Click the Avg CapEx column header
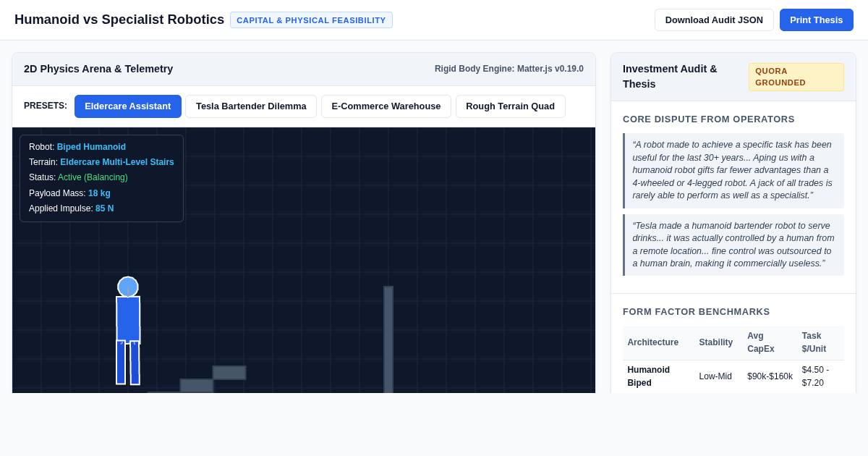868x456 pixels. (x=761, y=342)
